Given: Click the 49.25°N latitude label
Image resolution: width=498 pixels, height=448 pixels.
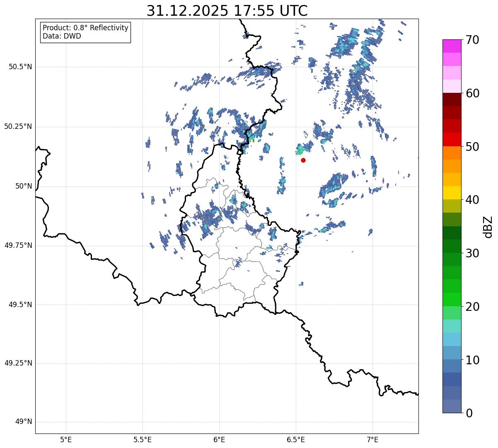Looking at the screenshot, I should [18, 363].
